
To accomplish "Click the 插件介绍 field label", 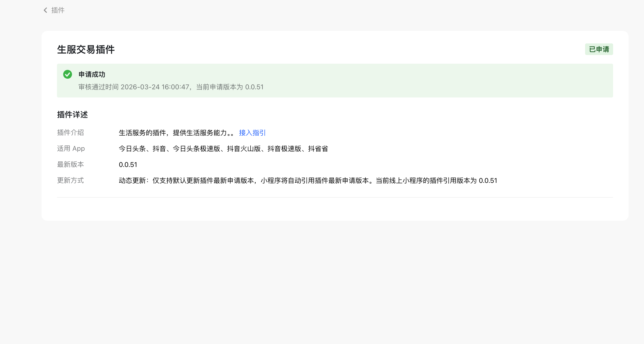I will click(70, 133).
